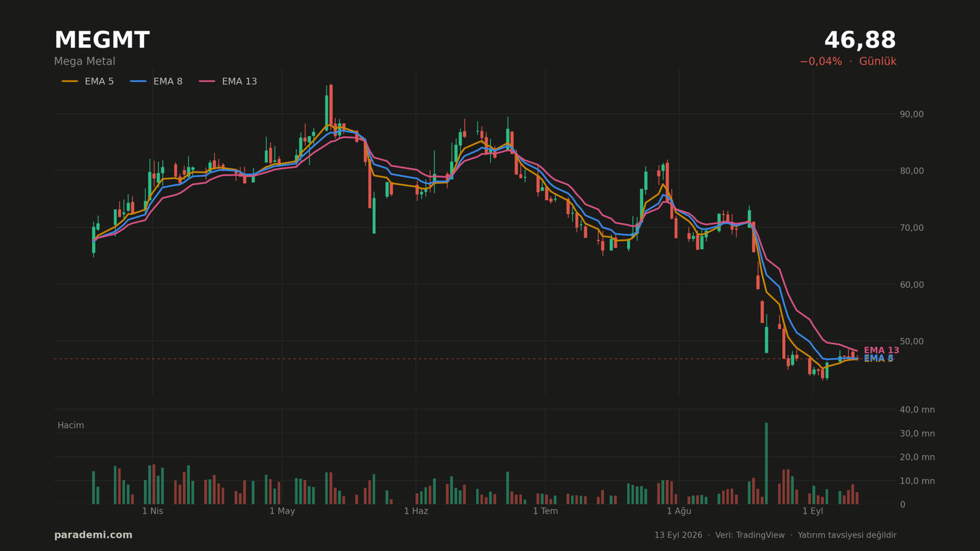The width and height of the screenshot is (980, 551).
Task: Click the −0,04% daily change value
Action: tap(821, 61)
